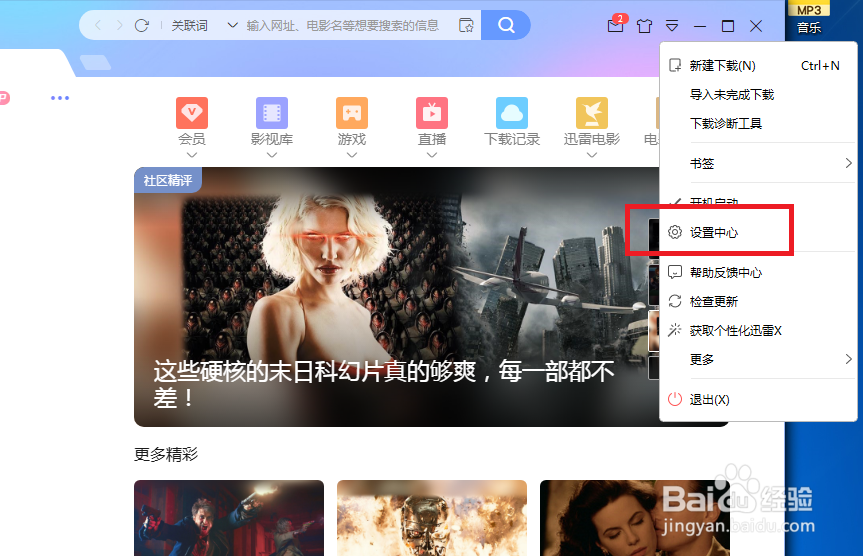This screenshot has width=863, height=556.
Task: Click the back navigation arrow
Action: (x=98, y=25)
